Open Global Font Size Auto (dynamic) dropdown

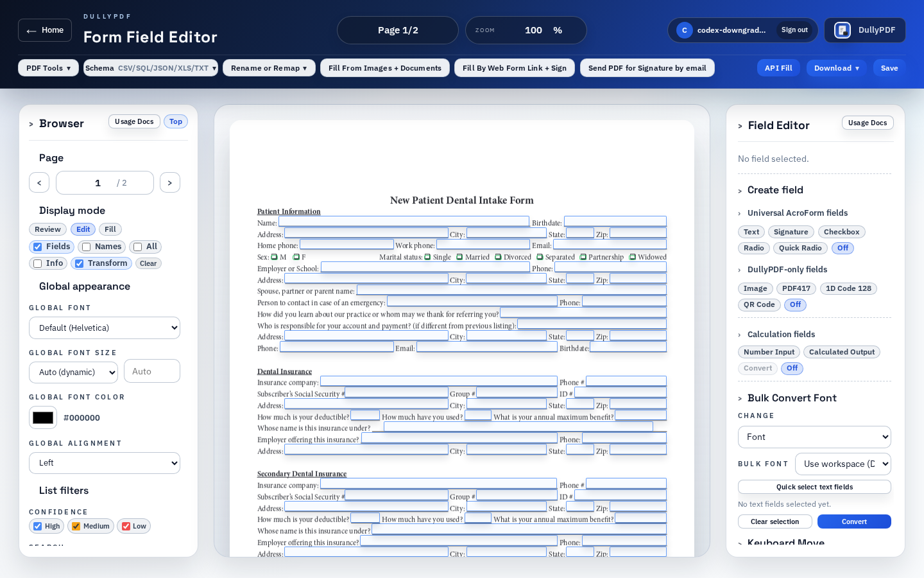pyautogui.click(x=73, y=372)
